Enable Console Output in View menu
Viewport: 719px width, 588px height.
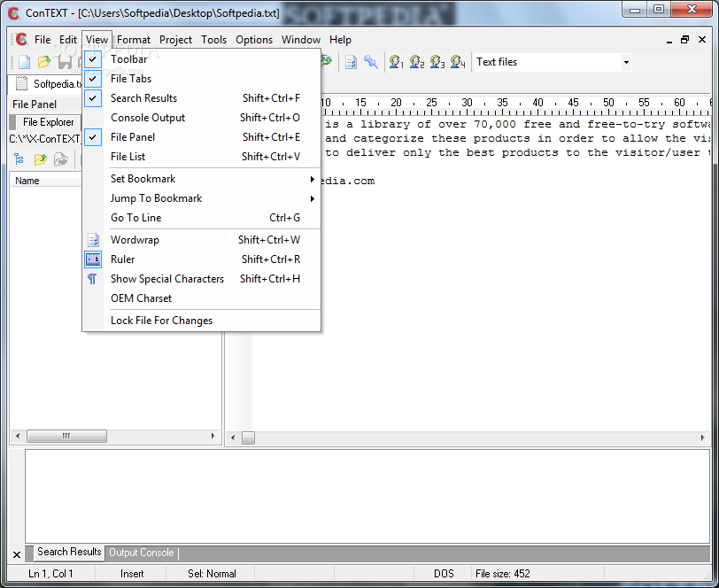(x=202, y=118)
